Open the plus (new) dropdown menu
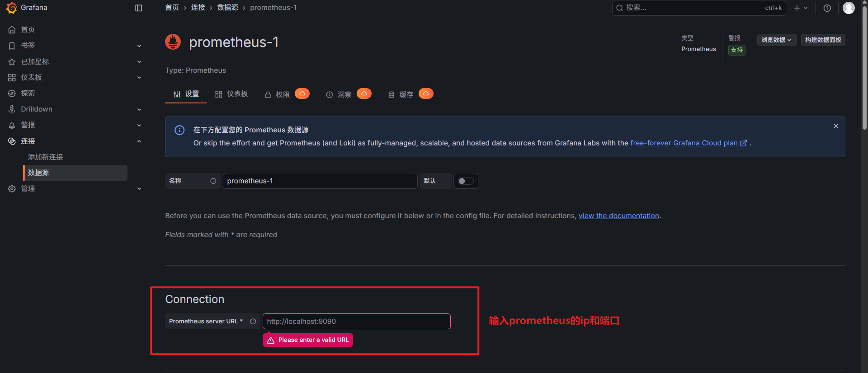 point(801,8)
